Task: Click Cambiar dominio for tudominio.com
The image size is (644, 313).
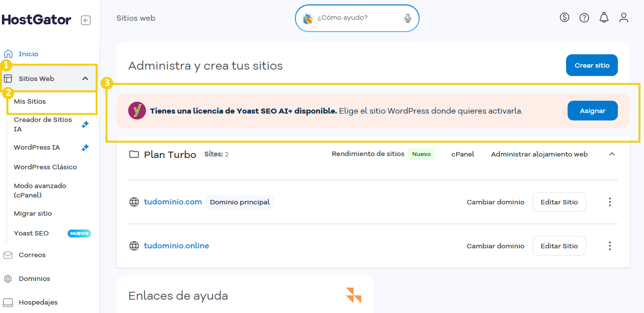Action: 496,202
